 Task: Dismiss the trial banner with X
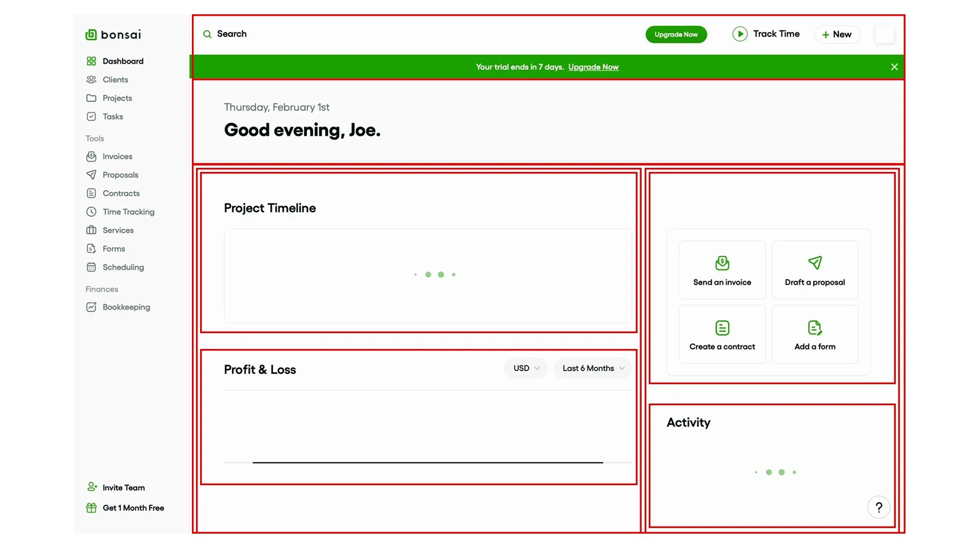pos(894,67)
